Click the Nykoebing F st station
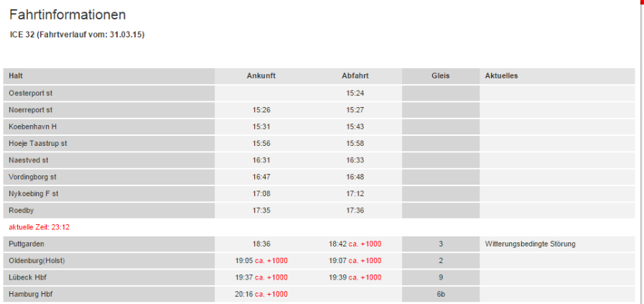Screen dimensions: 644x304 coord(33,194)
